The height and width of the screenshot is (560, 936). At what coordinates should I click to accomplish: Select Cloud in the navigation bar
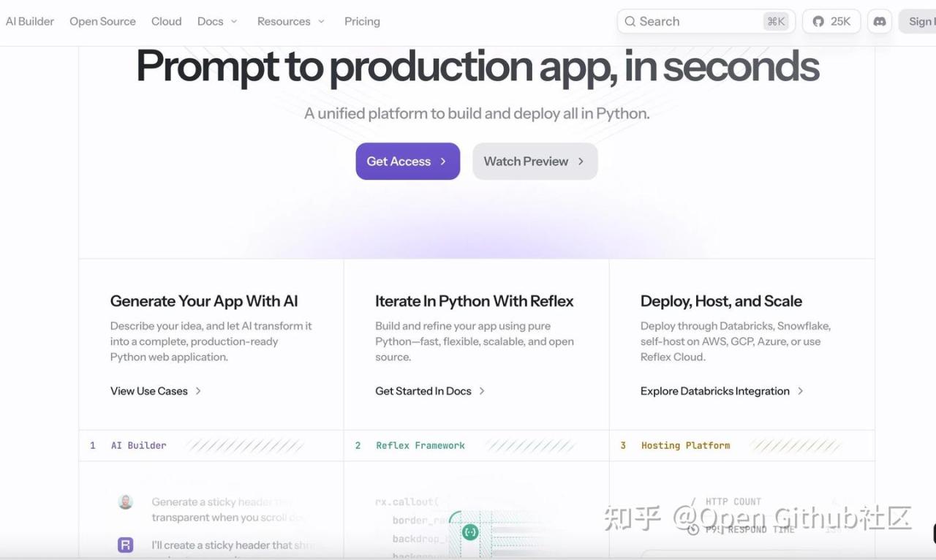coord(166,22)
